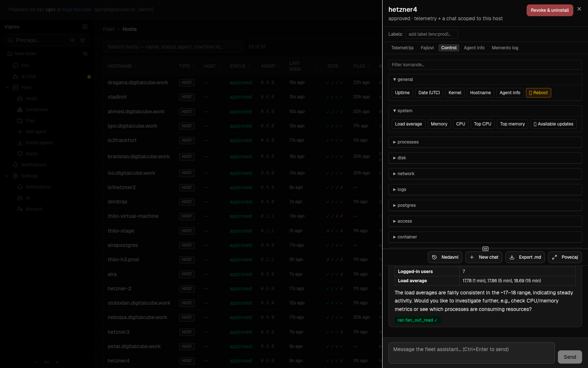
Task: Click the chat panel resize handle icon
Action: click(485, 249)
